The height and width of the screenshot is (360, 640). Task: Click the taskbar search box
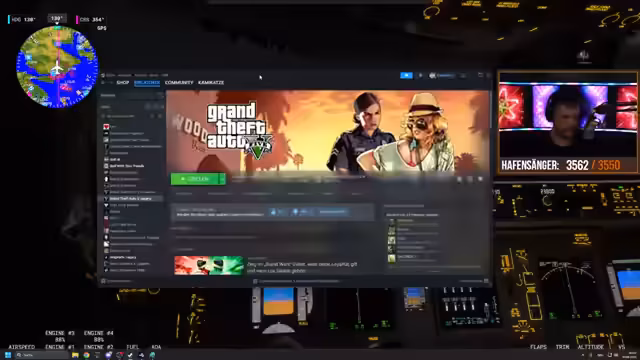pos(42,355)
